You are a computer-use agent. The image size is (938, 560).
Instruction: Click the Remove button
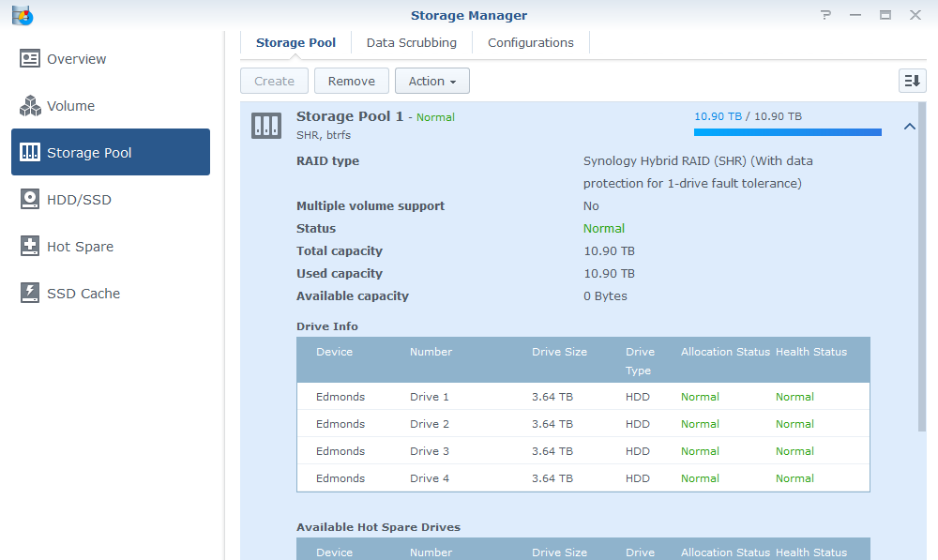[x=351, y=81]
